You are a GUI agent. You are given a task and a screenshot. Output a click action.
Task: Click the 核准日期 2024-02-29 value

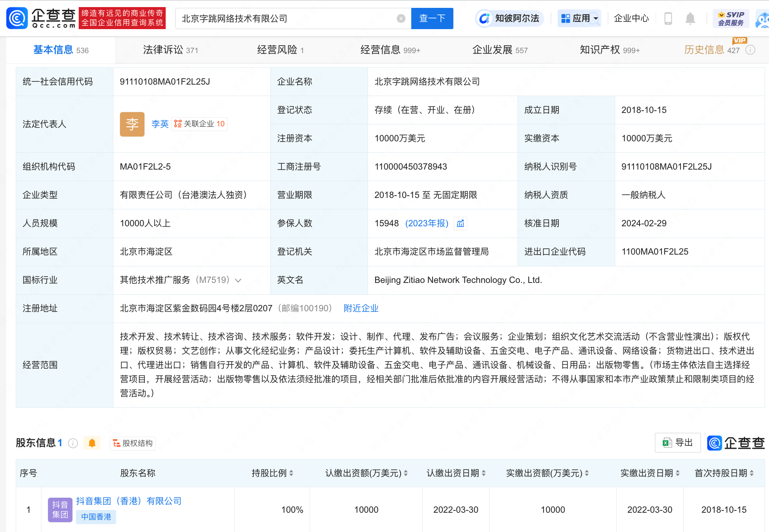(644, 224)
